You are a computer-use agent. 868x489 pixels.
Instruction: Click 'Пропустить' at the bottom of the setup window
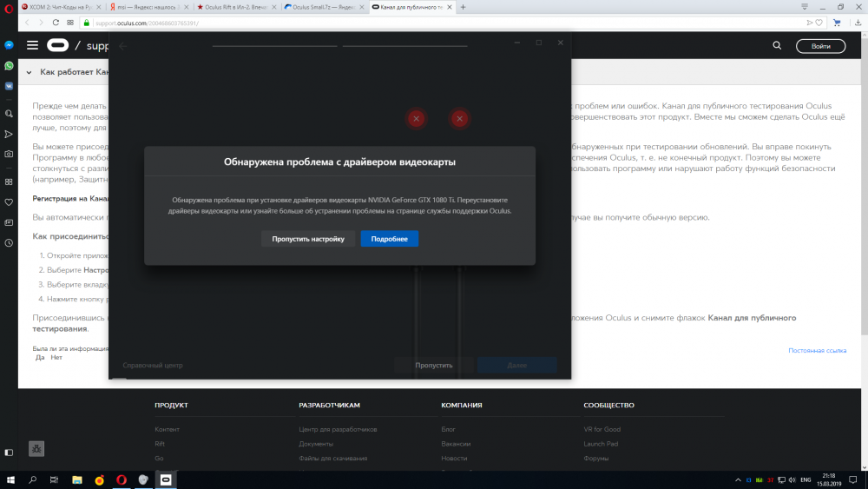point(433,365)
